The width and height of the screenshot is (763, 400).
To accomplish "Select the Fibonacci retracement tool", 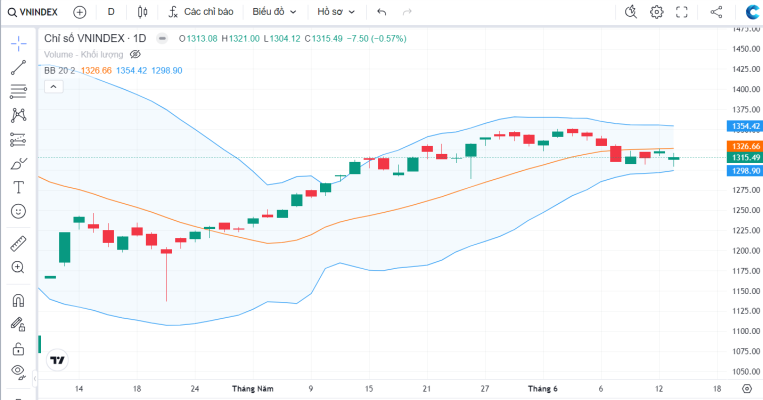I will pyautogui.click(x=18, y=91).
